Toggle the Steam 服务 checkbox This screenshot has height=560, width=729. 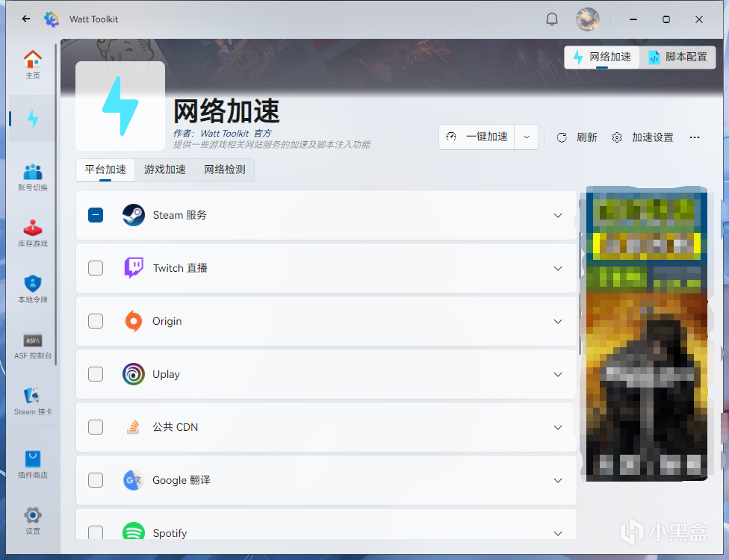(96, 215)
